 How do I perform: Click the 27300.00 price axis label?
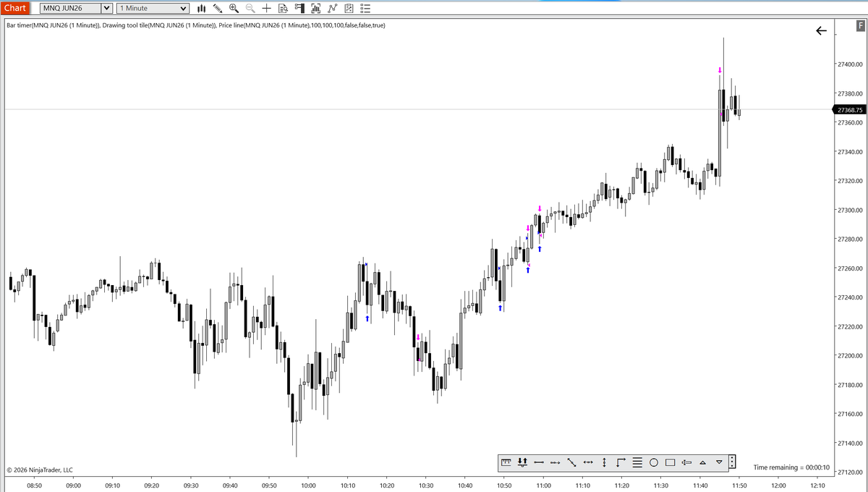pyautogui.click(x=850, y=210)
